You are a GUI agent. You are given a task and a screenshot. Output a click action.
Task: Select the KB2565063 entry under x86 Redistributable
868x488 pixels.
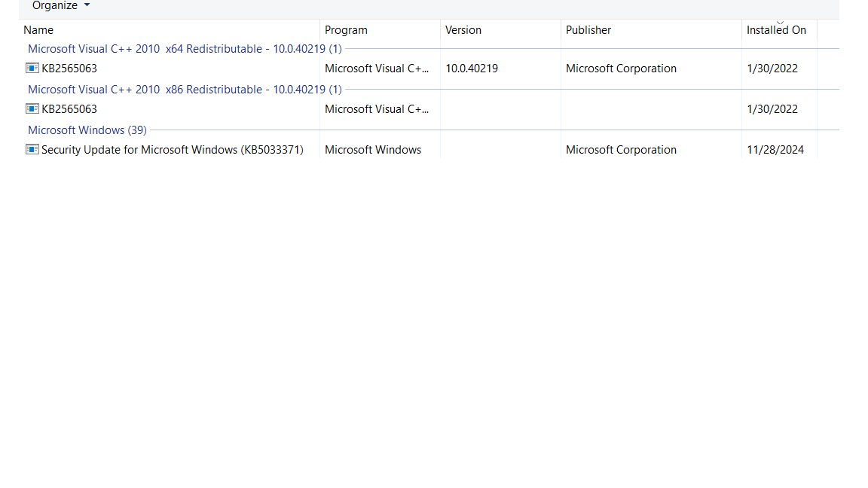click(x=69, y=109)
